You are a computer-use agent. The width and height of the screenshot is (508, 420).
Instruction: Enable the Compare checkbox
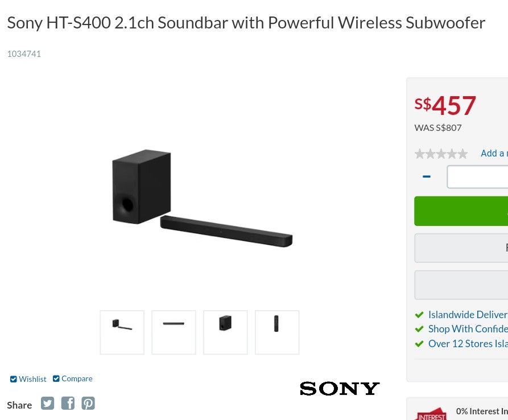click(56, 378)
